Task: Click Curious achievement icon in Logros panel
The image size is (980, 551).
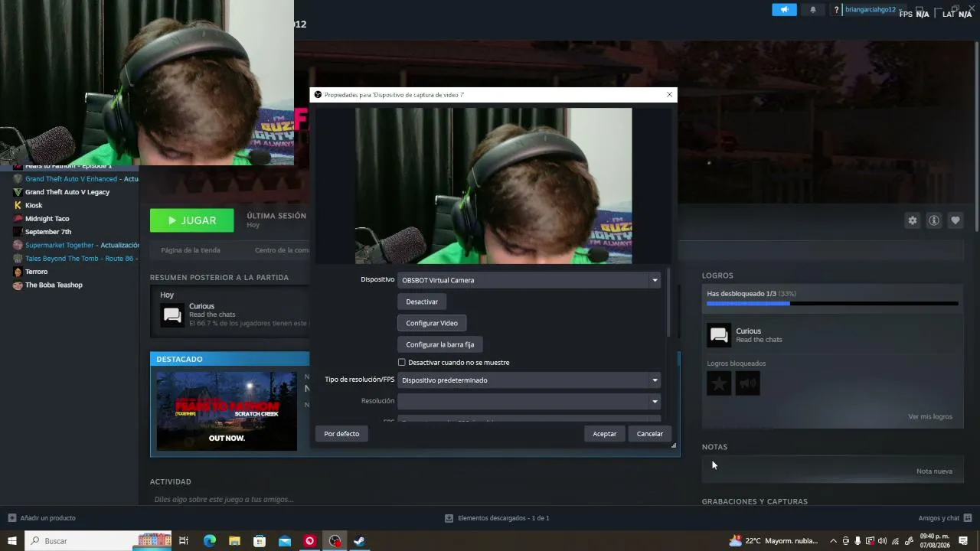Action: (719, 335)
